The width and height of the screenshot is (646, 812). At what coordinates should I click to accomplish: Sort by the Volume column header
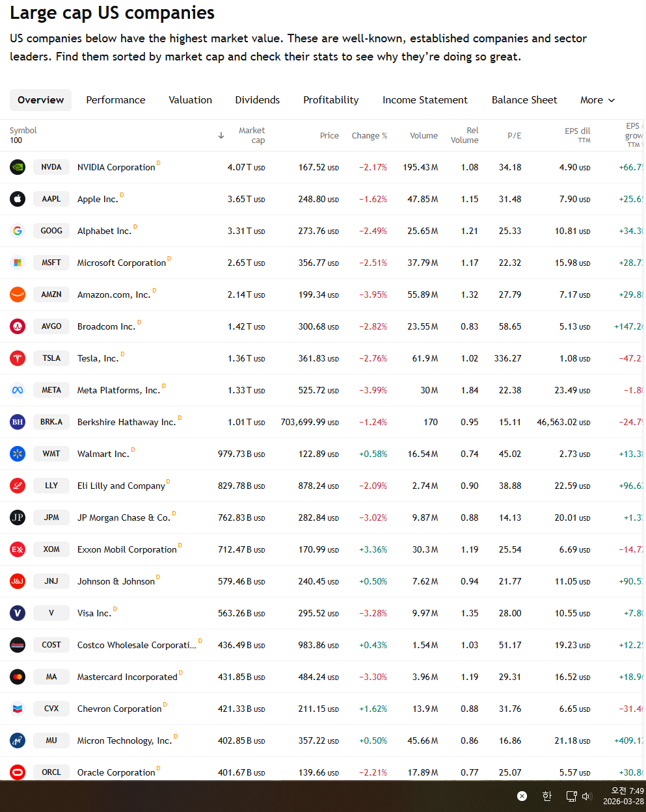(424, 135)
